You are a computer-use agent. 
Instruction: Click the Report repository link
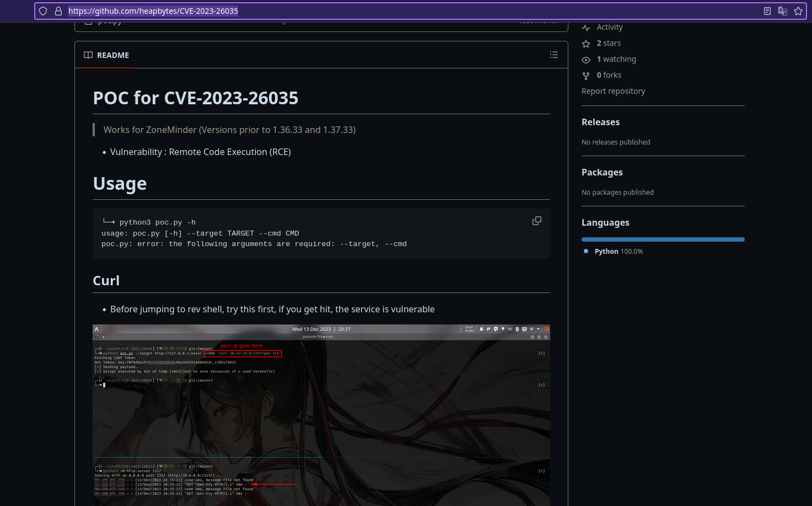[x=613, y=91]
